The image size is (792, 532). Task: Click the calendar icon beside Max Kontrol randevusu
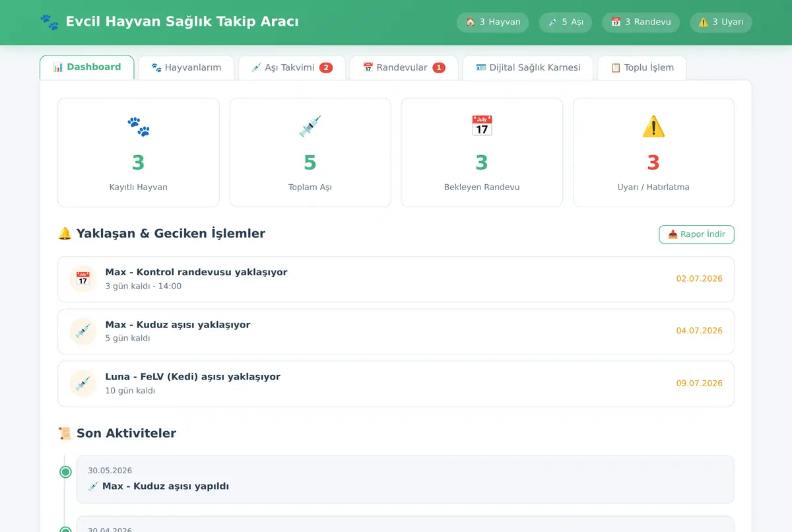(x=83, y=279)
